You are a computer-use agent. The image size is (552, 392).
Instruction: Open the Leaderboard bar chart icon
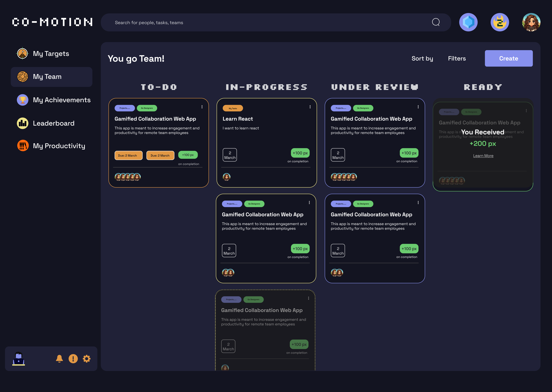tap(22, 123)
